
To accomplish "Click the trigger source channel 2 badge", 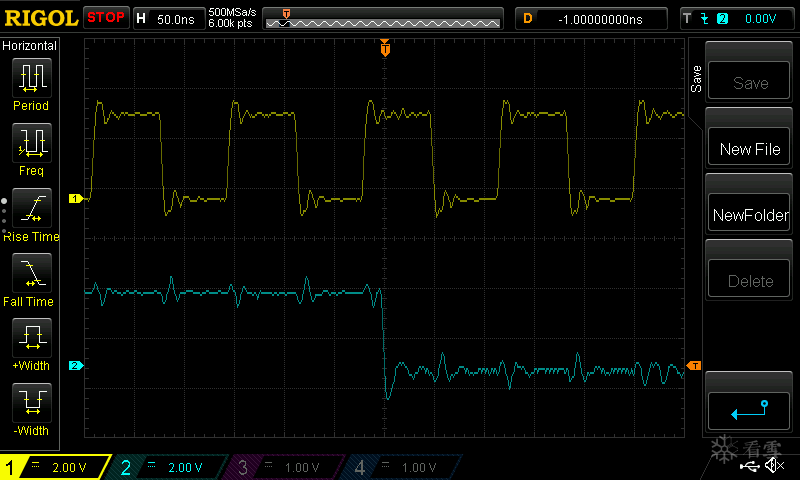I will tap(722, 19).
